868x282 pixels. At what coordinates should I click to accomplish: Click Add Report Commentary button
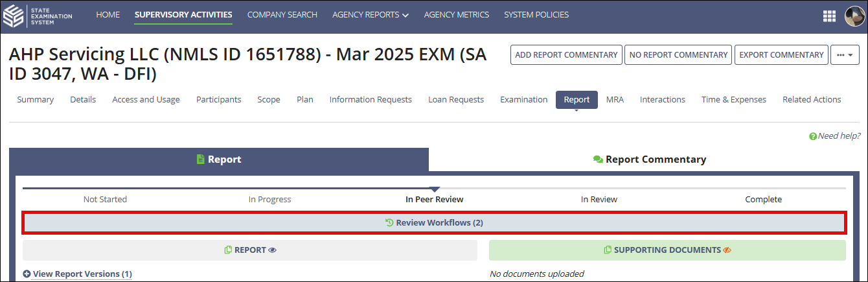(566, 55)
